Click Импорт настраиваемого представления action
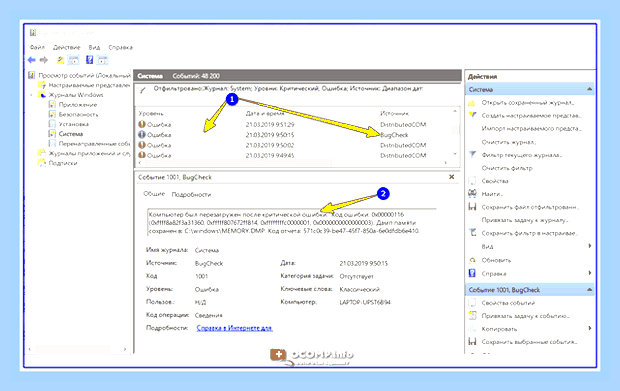The image size is (620, 391). [x=531, y=128]
